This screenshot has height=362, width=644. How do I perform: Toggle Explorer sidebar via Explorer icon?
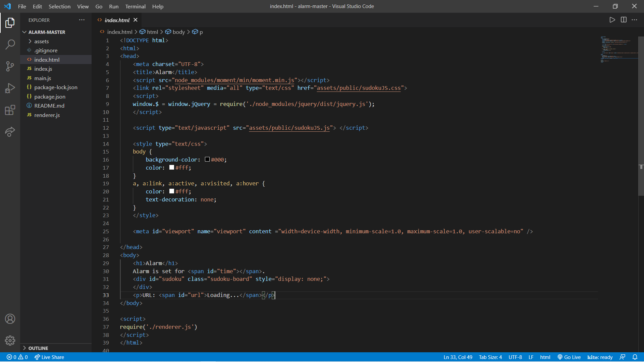pos(10,23)
